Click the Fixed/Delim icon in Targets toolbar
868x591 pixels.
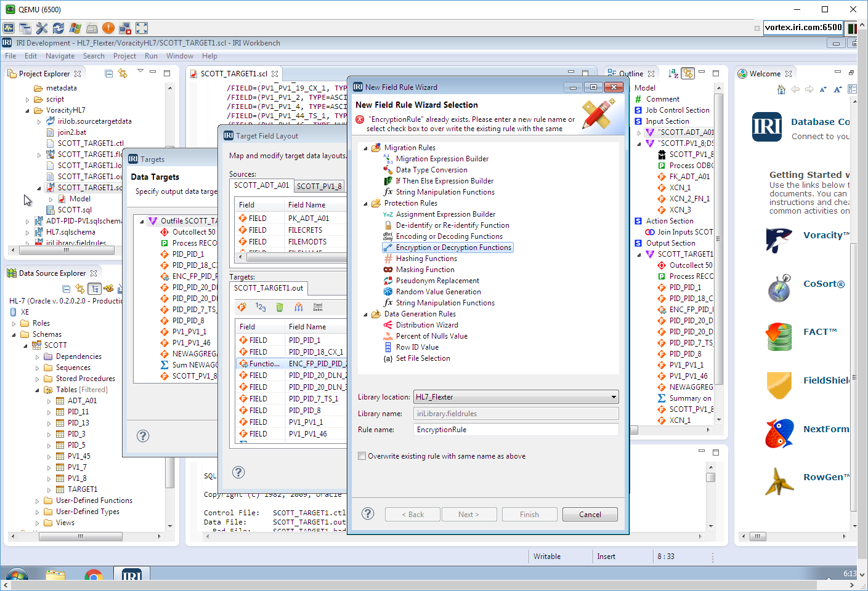318,307
